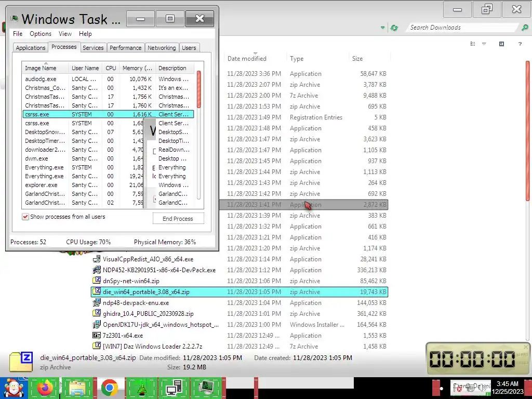
Task: Select Daz Windows Loader 7z archive icon
Action: click(x=97, y=346)
